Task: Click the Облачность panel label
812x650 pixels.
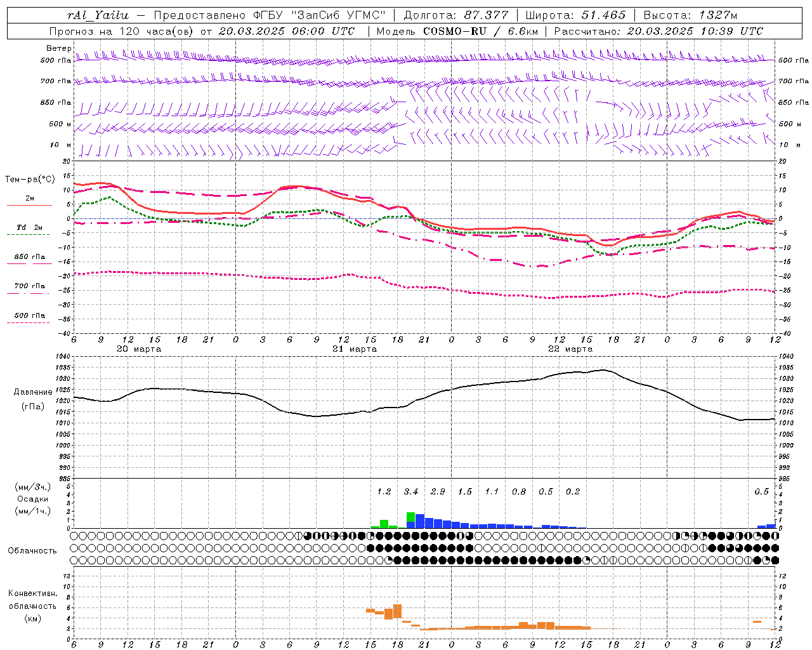Action: pos(32,550)
